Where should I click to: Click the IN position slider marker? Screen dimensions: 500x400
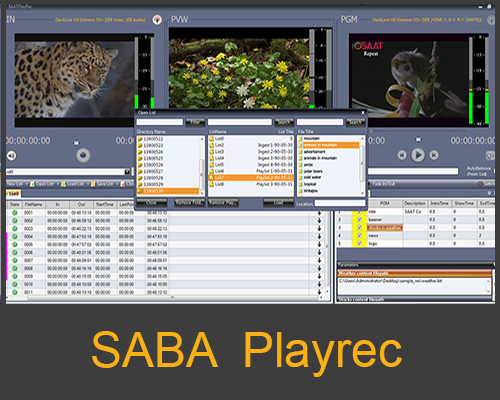[x=76, y=143]
